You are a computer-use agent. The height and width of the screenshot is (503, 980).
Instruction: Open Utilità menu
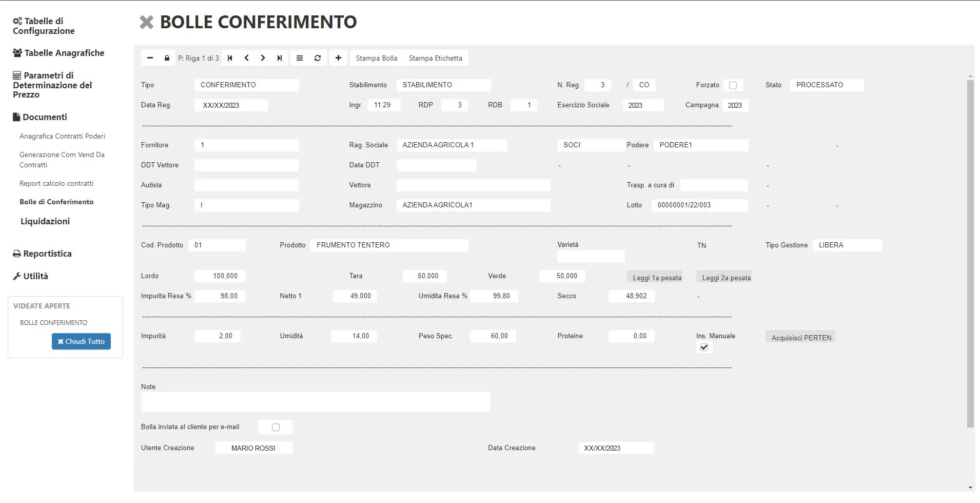(30, 276)
